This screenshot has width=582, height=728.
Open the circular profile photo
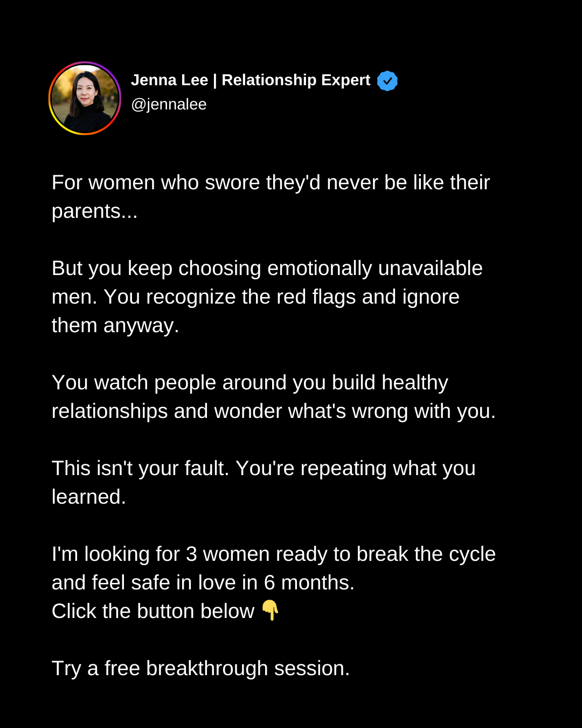[85, 98]
